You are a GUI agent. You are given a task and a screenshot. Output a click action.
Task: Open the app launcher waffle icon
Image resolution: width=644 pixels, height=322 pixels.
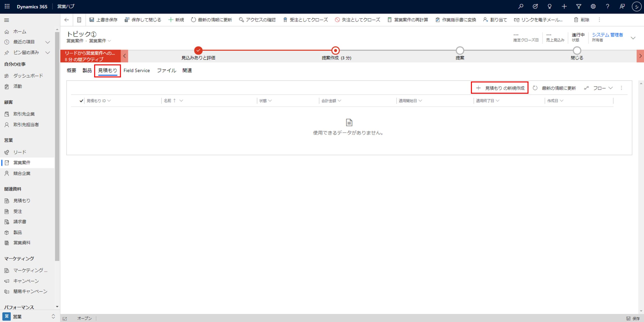(x=7, y=7)
